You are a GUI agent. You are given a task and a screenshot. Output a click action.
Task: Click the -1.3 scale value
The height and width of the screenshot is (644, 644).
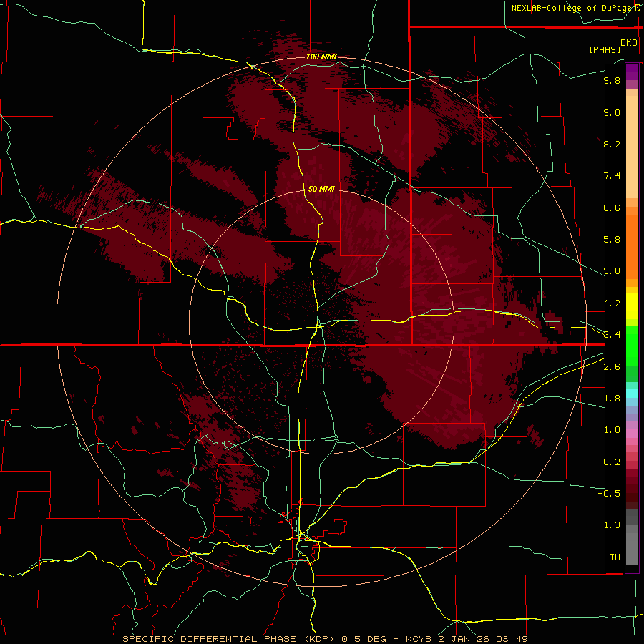pyautogui.click(x=609, y=525)
